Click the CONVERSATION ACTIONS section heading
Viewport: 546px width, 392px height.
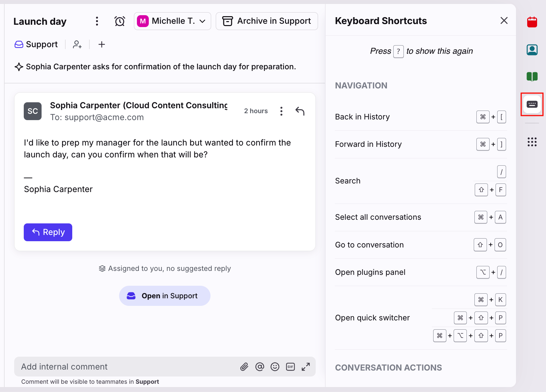388,368
